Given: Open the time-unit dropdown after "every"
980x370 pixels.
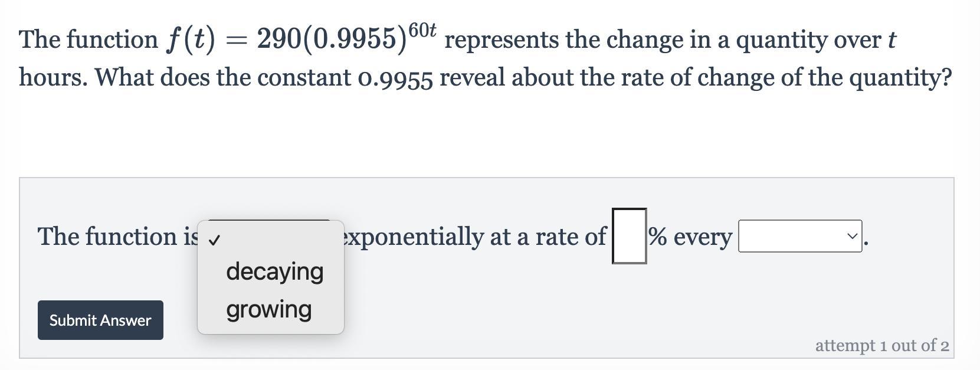Looking at the screenshot, I should pos(800,236).
